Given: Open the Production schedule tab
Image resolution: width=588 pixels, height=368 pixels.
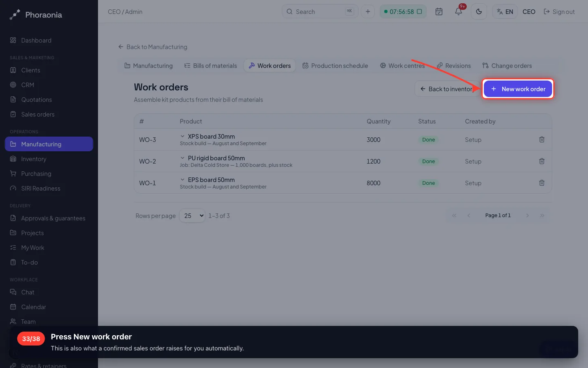Looking at the screenshot, I should pyautogui.click(x=335, y=65).
